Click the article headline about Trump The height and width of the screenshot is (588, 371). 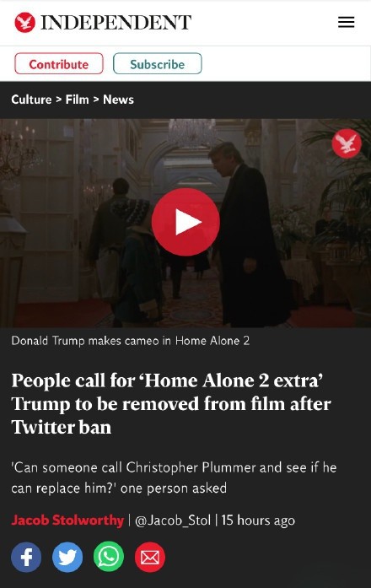[x=171, y=404]
